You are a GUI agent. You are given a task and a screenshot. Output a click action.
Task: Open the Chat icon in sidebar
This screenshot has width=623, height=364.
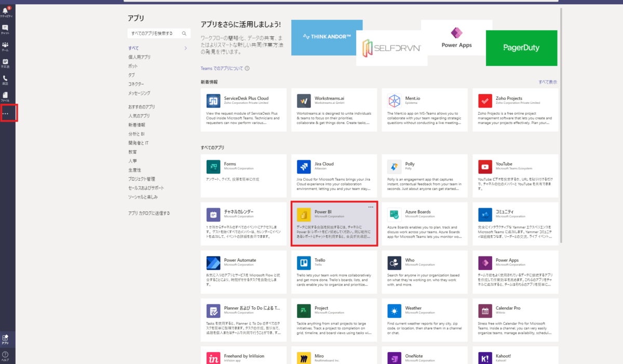tap(5, 29)
